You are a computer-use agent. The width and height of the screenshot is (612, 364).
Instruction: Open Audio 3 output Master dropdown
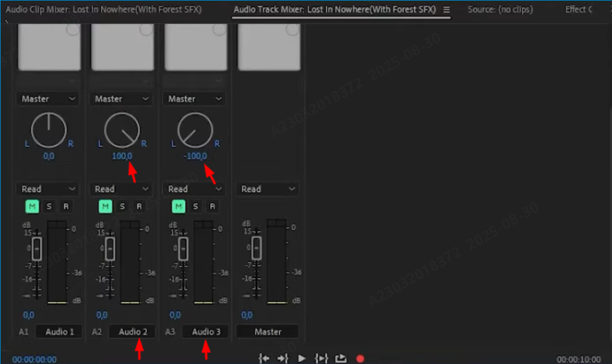[194, 99]
